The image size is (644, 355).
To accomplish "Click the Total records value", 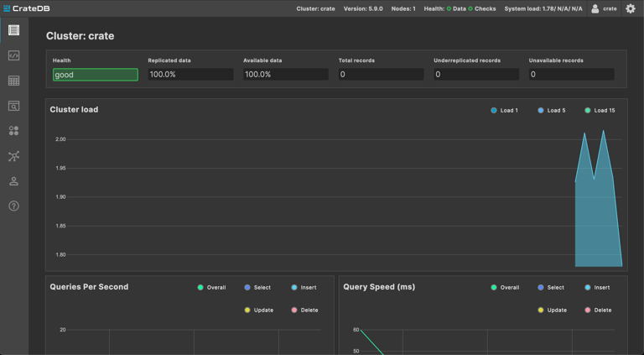I will pyautogui.click(x=382, y=74).
